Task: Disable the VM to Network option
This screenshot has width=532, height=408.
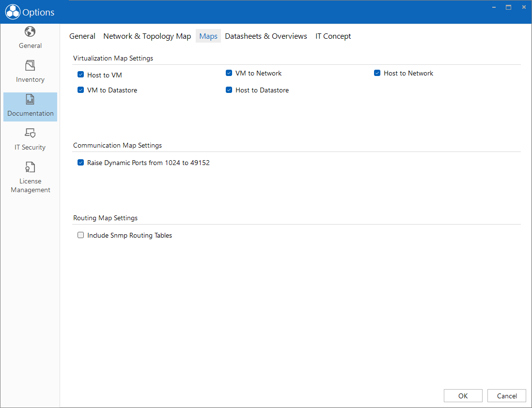Action: point(229,73)
